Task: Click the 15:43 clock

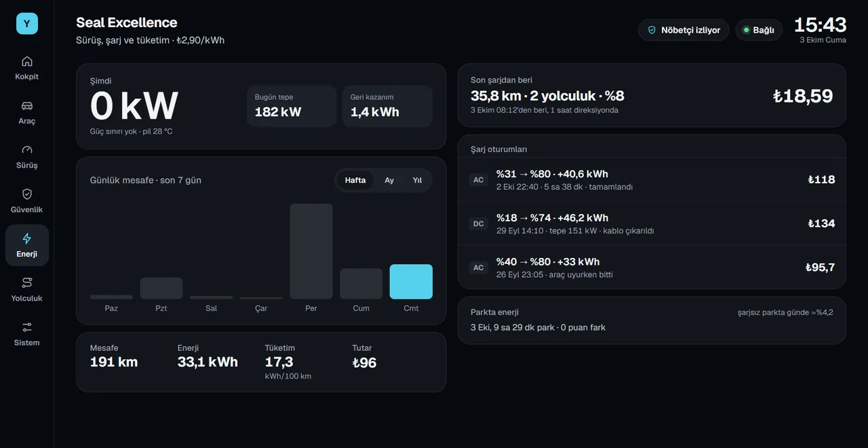Action: pyautogui.click(x=820, y=25)
